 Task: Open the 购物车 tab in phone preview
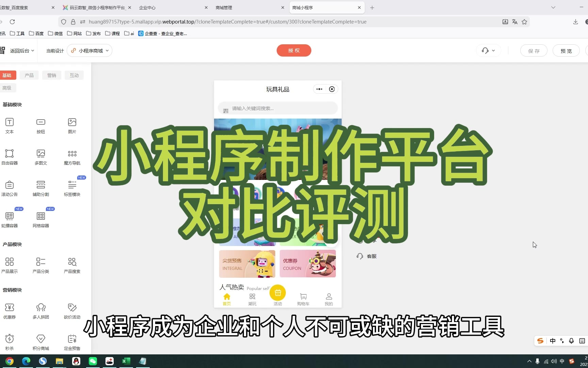point(303,299)
